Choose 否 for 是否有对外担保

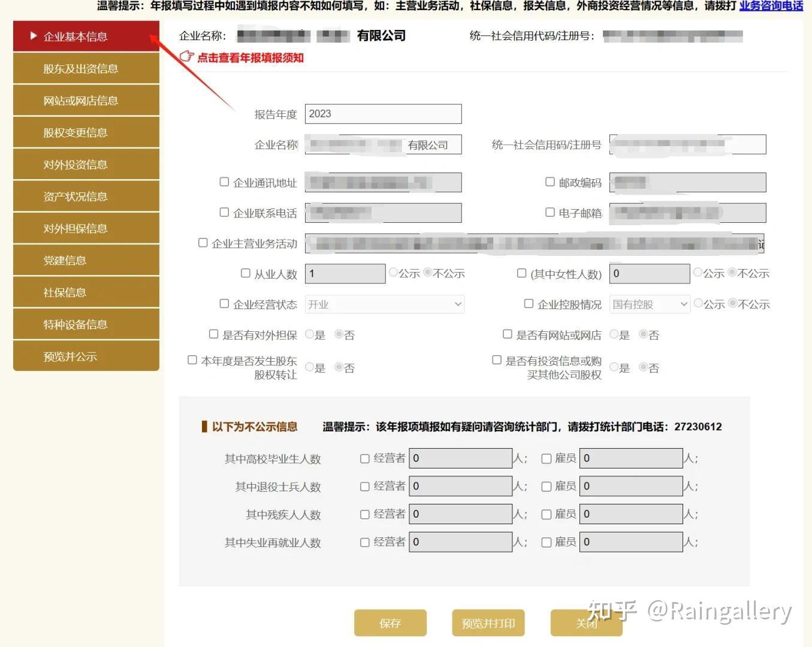[339, 334]
